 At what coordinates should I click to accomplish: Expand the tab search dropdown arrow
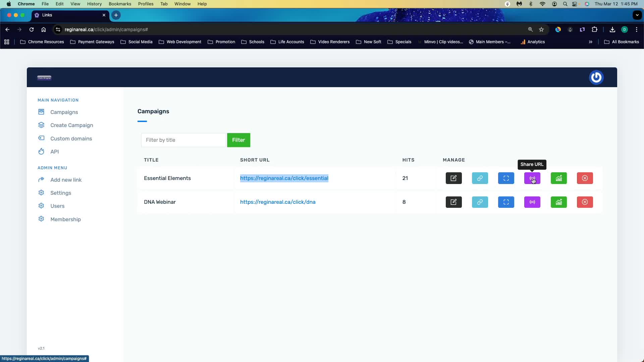point(637,15)
